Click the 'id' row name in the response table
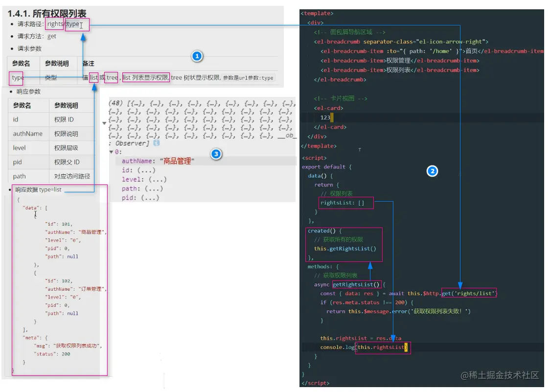551x392 pixels. pyautogui.click(x=16, y=119)
